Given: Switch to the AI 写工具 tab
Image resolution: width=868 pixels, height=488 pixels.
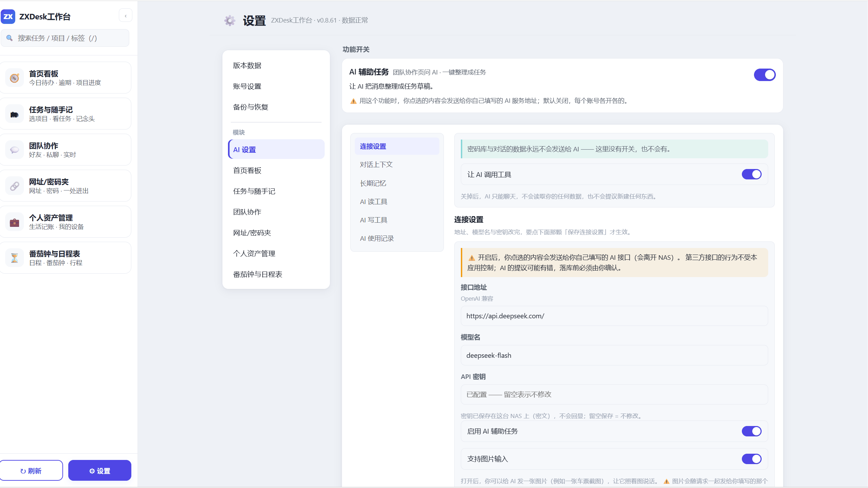Looking at the screenshot, I should point(397,220).
